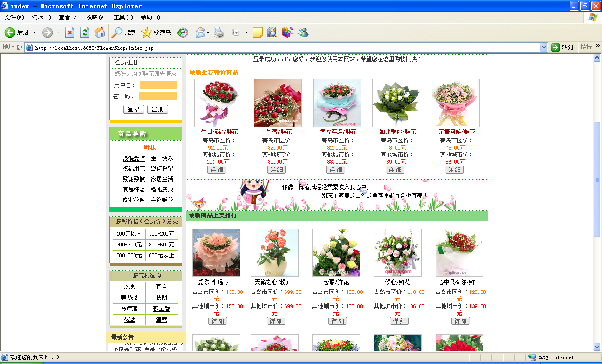Open the 留恋/鲜花 product thumbnail
Image resolution: width=602 pixels, height=364 pixels.
pos(278,103)
